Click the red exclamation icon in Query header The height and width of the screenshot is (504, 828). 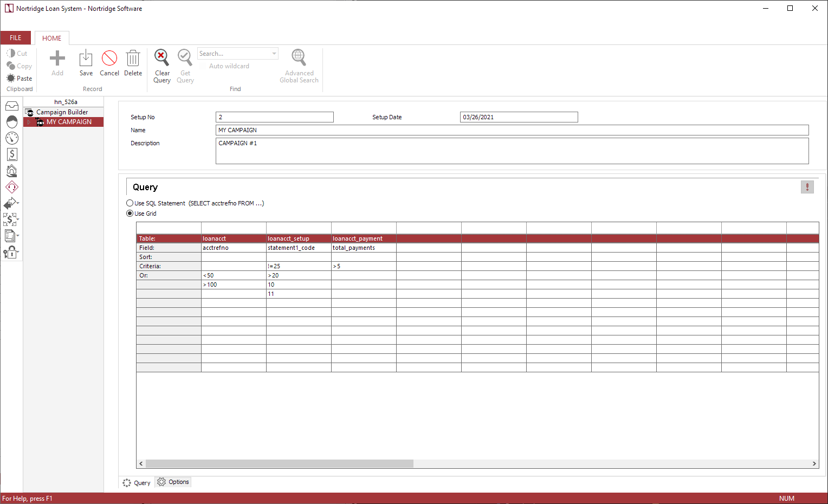point(807,187)
